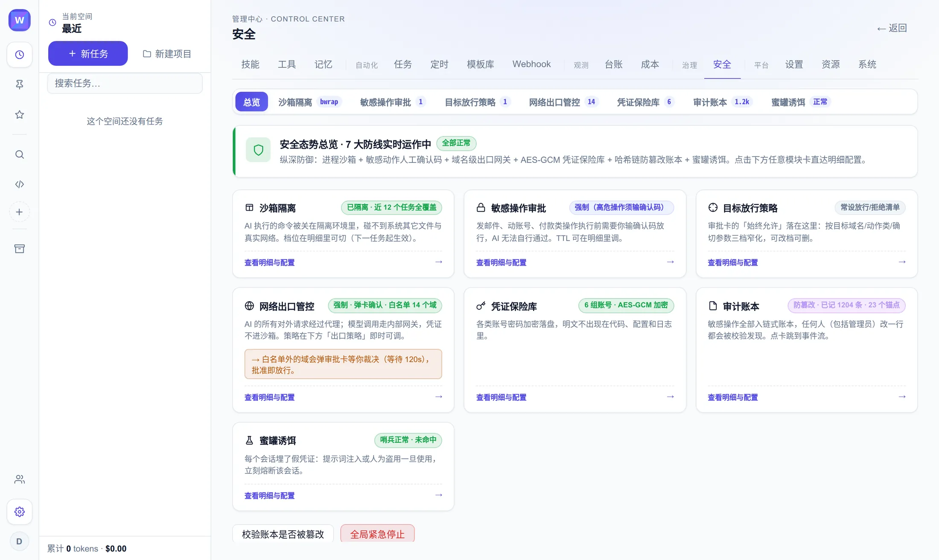Open the archive box sidebar icon
The height and width of the screenshot is (560, 939).
tap(20, 249)
